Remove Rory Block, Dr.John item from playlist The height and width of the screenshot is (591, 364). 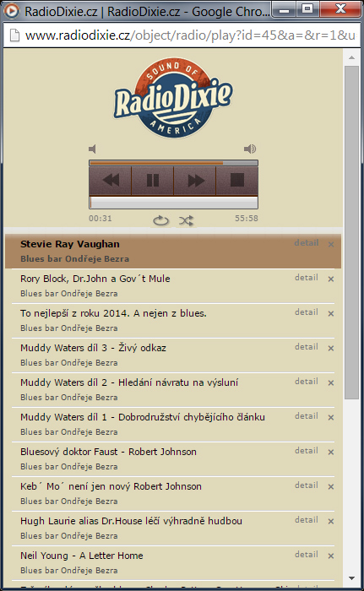point(331,279)
